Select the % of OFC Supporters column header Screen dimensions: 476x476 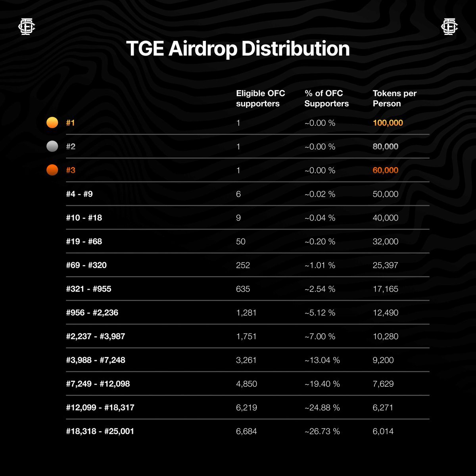tap(326, 98)
